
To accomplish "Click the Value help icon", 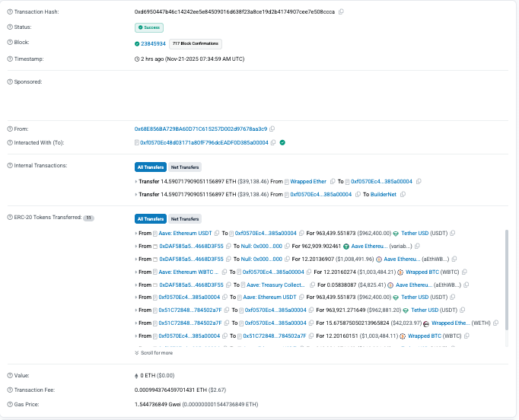I will tap(10, 377).
